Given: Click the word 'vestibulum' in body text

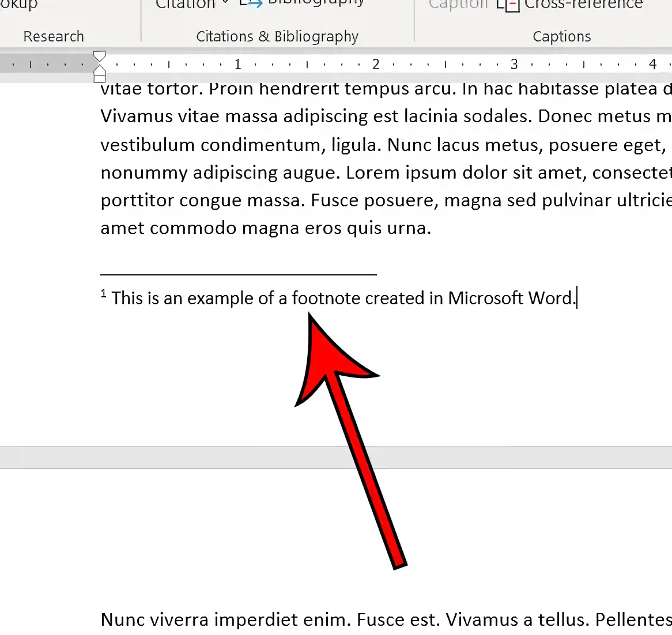Looking at the screenshot, I should point(148,145).
